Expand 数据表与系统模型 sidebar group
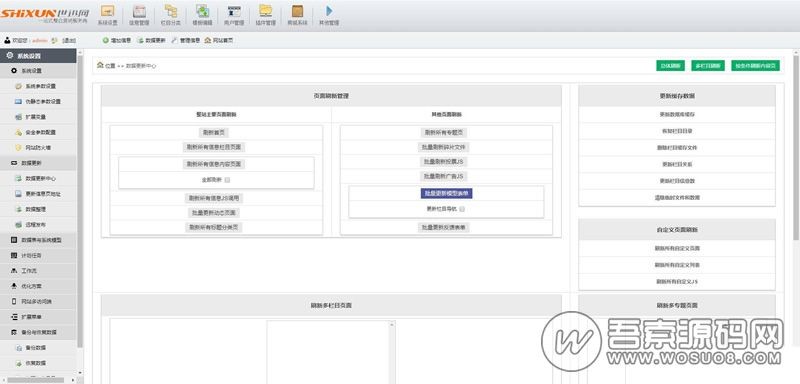The image size is (800, 384). point(38,240)
